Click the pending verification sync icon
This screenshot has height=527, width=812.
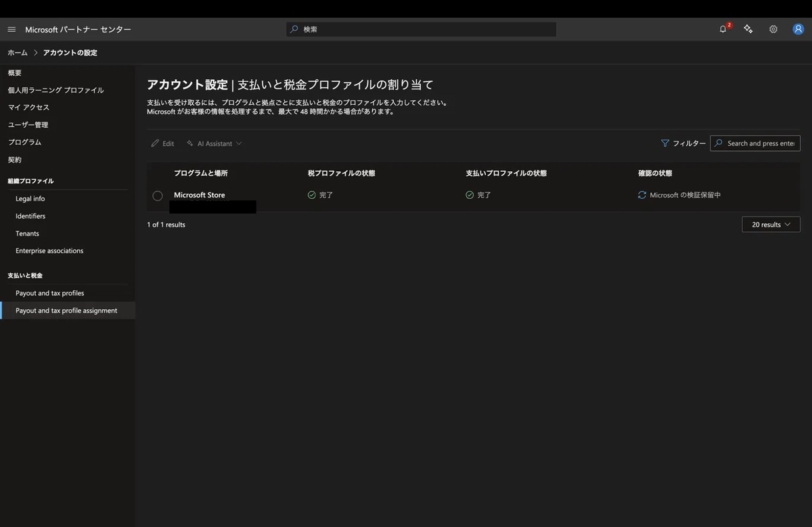(x=642, y=195)
